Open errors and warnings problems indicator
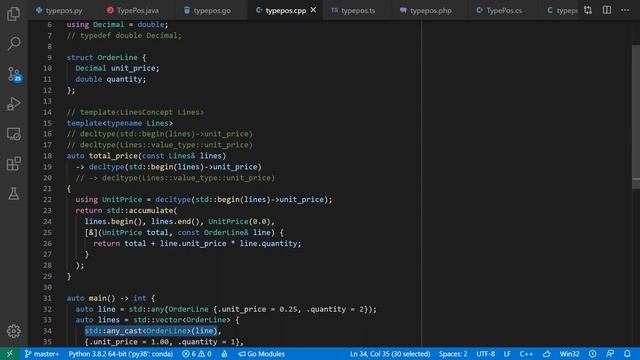Viewport: 640px width, 360px height. pyautogui.click(x=197, y=354)
